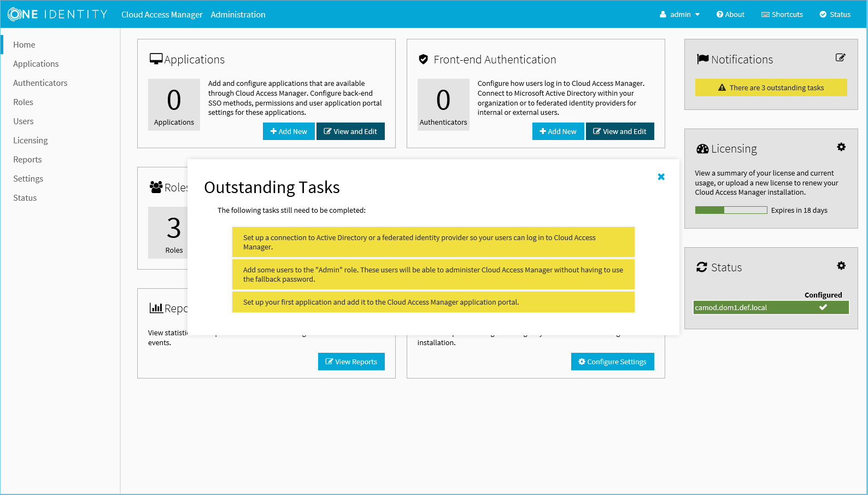Click the users group icon beside Roles
This screenshot has height=495, width=868.
pyautogui.click(x=156, y=187)
